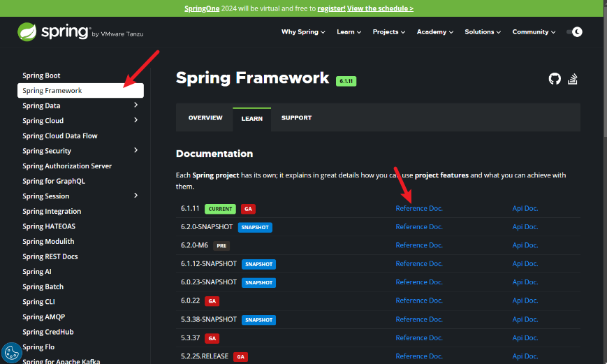
Task: Open the GitHub repository icon
Action: [x=555, y=79]
